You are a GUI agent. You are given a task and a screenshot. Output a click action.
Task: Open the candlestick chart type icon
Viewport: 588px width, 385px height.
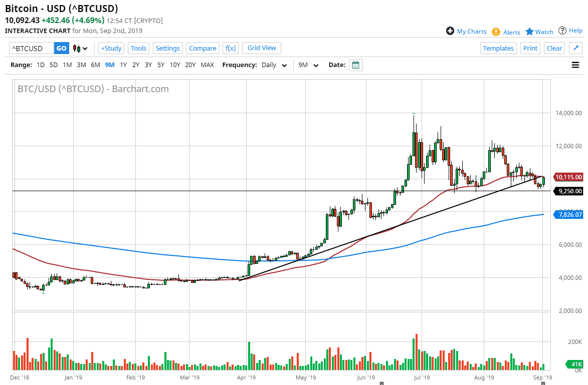(76, 48)
